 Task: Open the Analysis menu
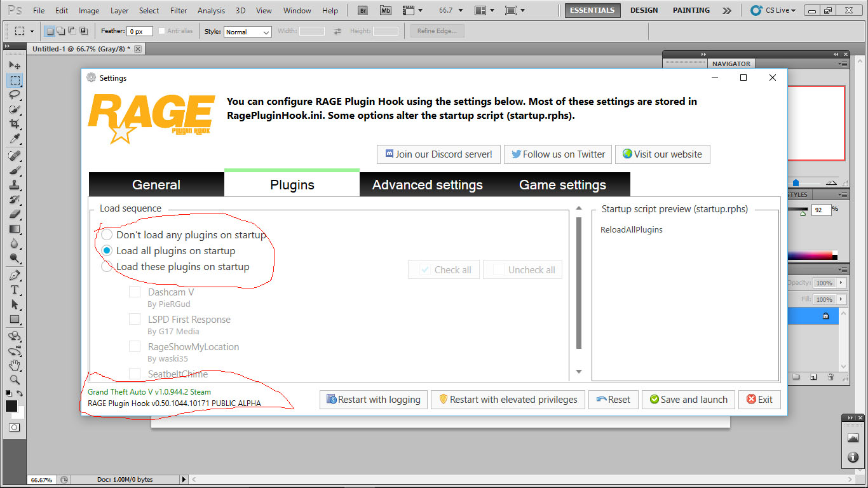coord(211,10)
